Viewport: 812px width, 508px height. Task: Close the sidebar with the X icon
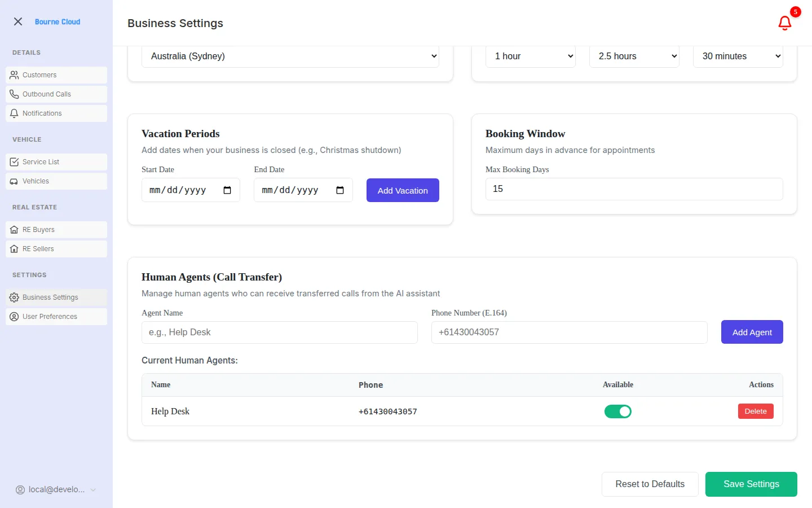[18, 21]
